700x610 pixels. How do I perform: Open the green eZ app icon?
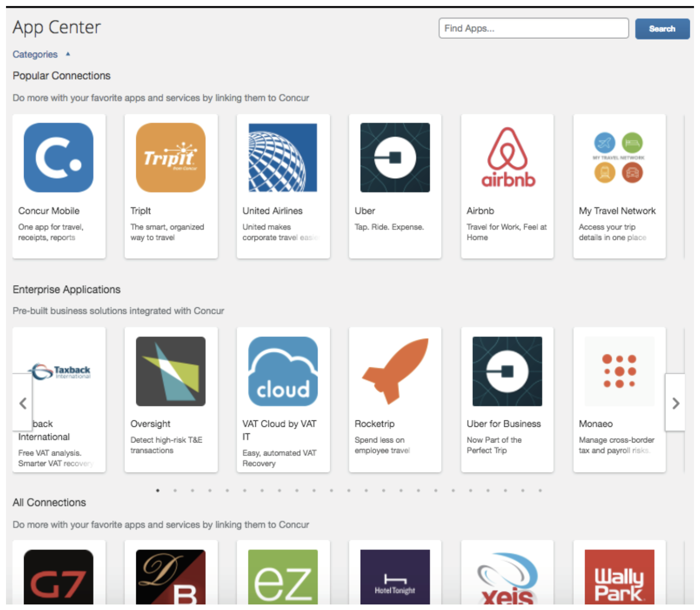pos(283,577)
